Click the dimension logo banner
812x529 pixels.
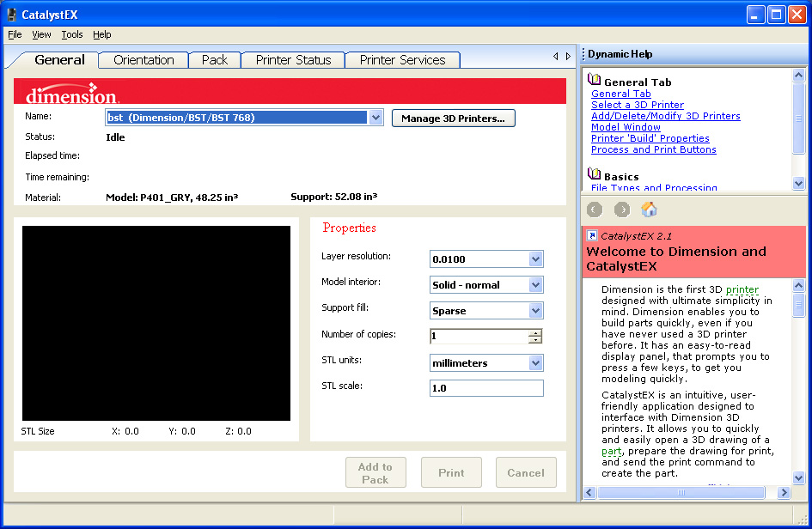click(290, 91)
